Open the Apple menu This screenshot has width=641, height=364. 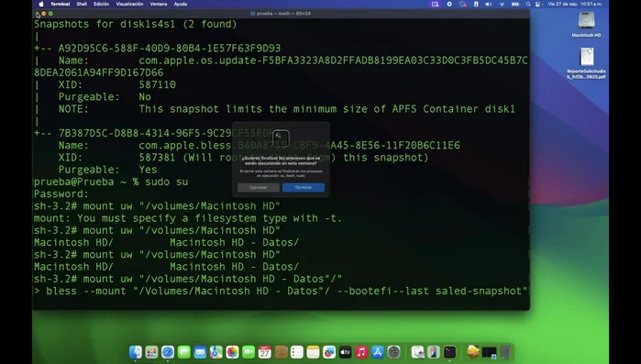point(41,4)
